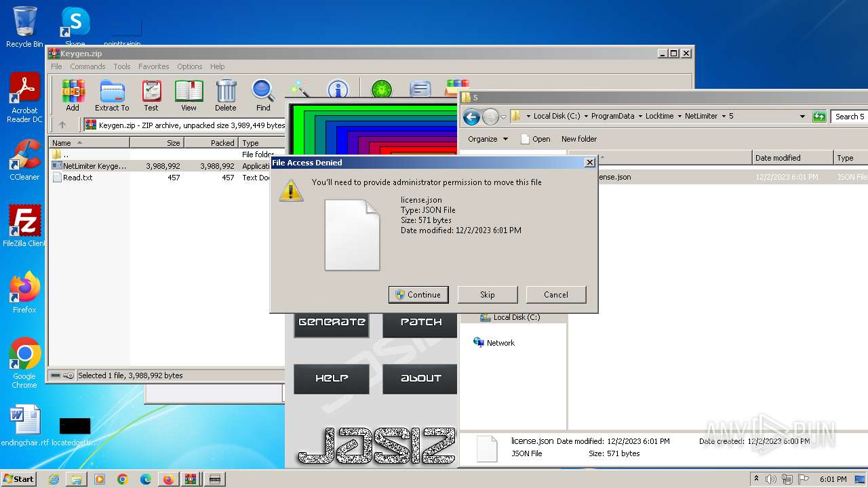Screen dimensions: 868x488
Task: Click Cancel in File Access Denied dialog
Action: click(556, 295)
